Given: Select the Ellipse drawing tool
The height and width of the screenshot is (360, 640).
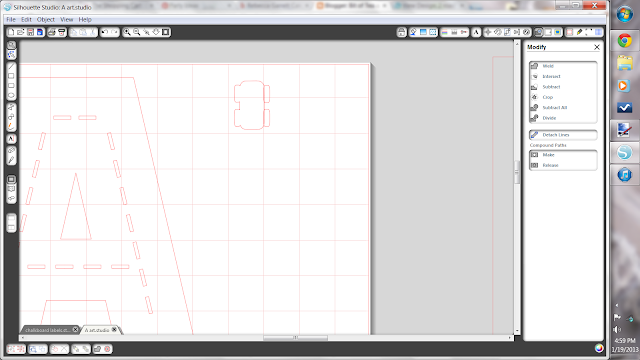Looking at the screenshot, I should tap(11, 96).
